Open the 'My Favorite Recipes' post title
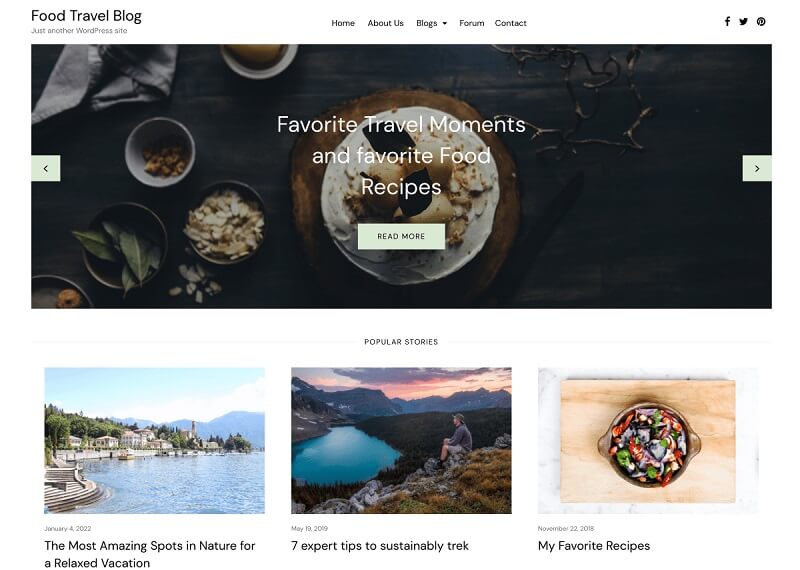The height and width of the screenshot is (570, 800). 594,546
